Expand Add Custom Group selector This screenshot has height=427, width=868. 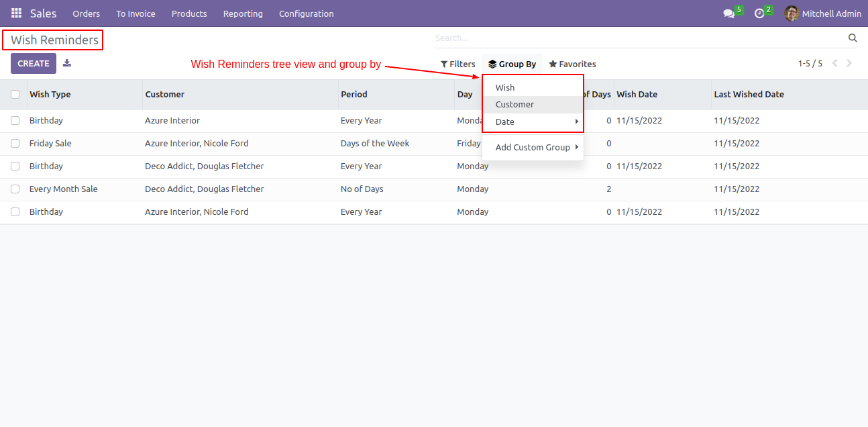(x=533, y=148)
